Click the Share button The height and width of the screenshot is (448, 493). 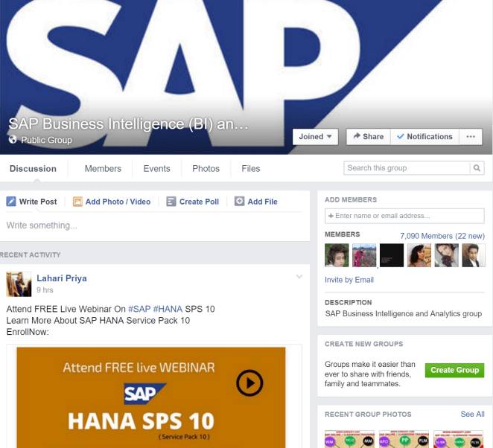pos(367,137)
